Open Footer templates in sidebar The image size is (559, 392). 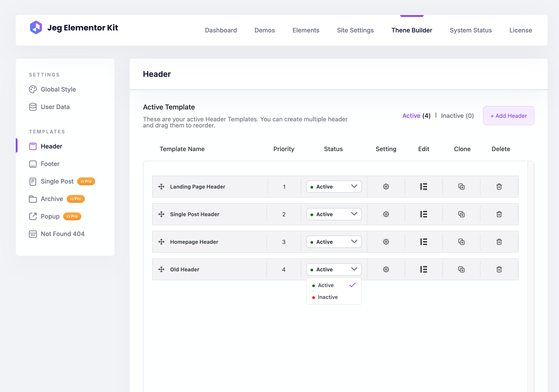(x=50, y=164)
